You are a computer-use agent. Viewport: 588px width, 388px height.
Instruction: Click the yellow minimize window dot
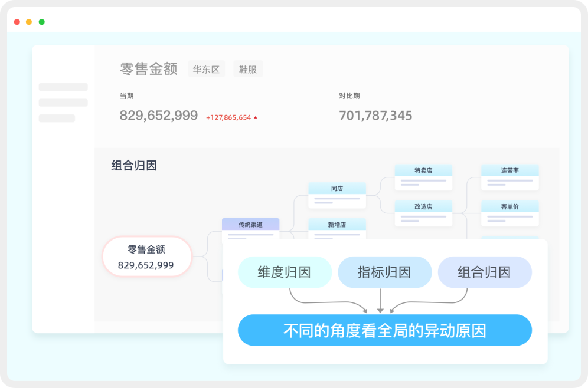[x=29, y=22]
